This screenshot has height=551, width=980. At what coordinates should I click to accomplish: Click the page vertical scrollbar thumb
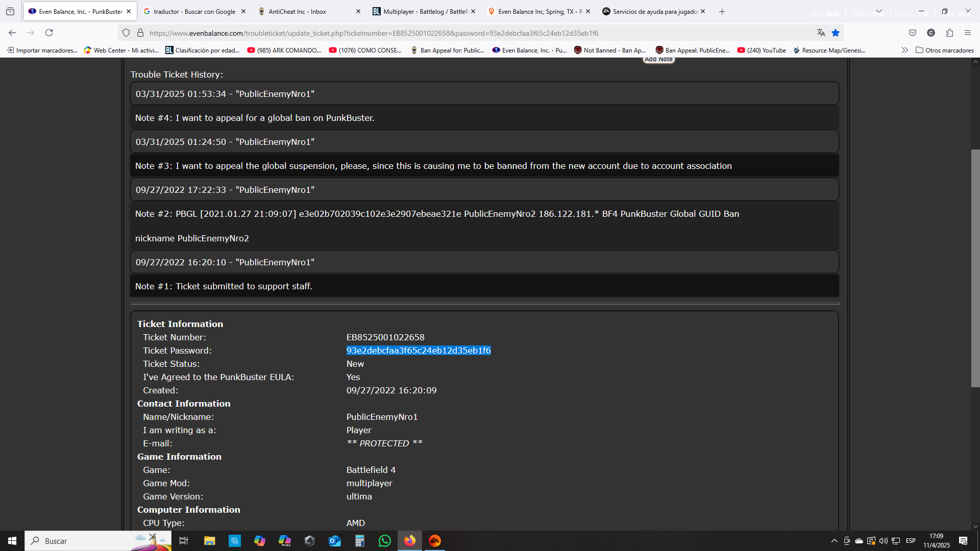[x=975, y=268]
